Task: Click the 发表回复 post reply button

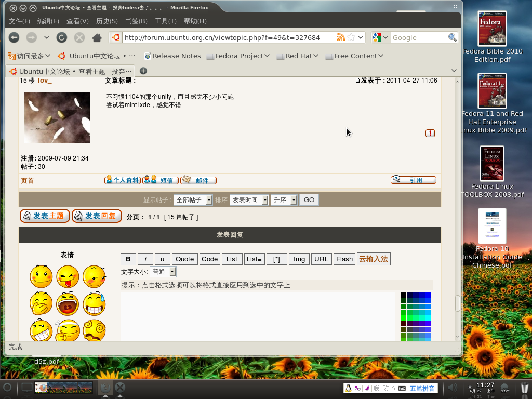Action: tap(97, 216)
